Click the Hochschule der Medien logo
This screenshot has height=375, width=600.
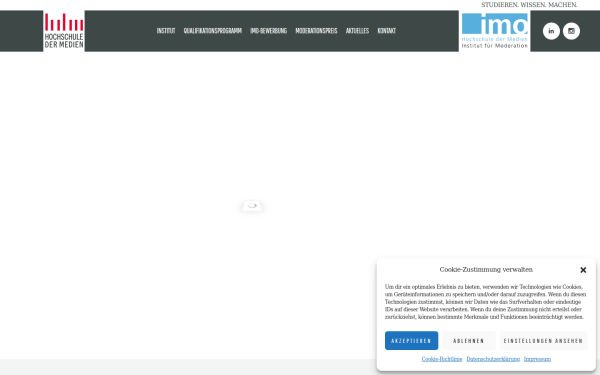(64, 31)
